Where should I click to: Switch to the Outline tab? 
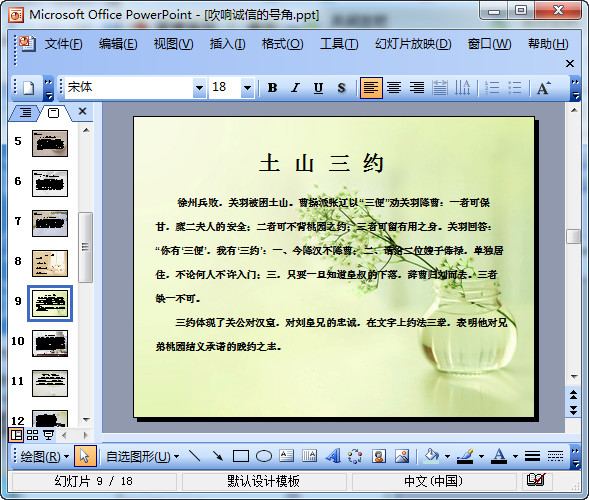pyautogui.click(x=25, y=112)
